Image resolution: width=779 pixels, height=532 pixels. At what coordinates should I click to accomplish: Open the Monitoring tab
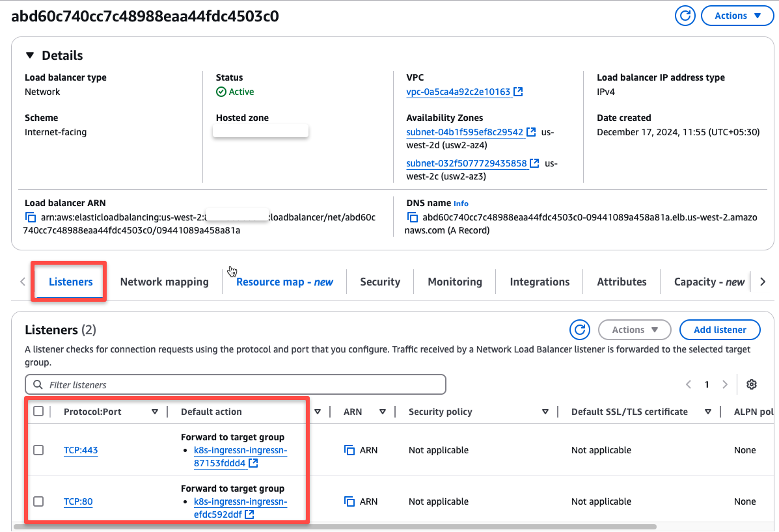[x=454, y=282]
